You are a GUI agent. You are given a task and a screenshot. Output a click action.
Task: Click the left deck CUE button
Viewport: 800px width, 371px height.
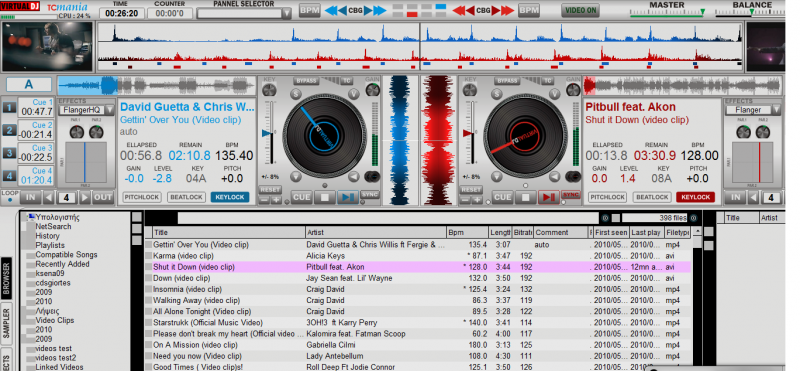[301, 197]
